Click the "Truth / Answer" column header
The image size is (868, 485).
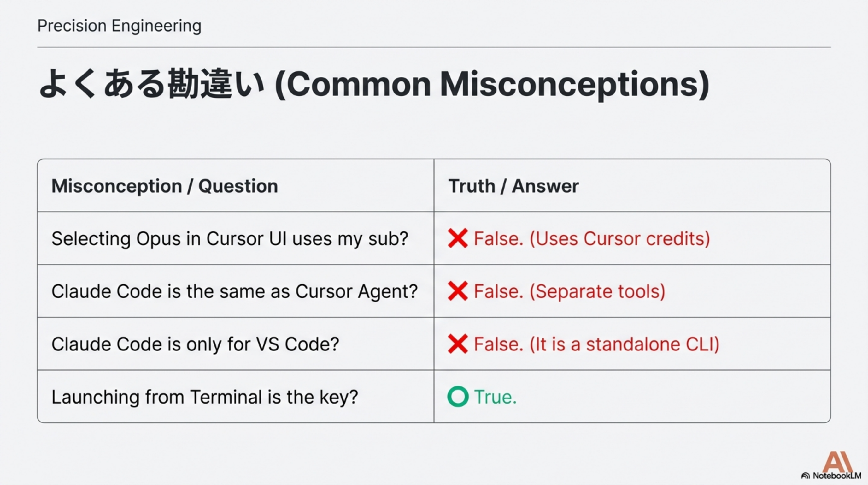513,186
